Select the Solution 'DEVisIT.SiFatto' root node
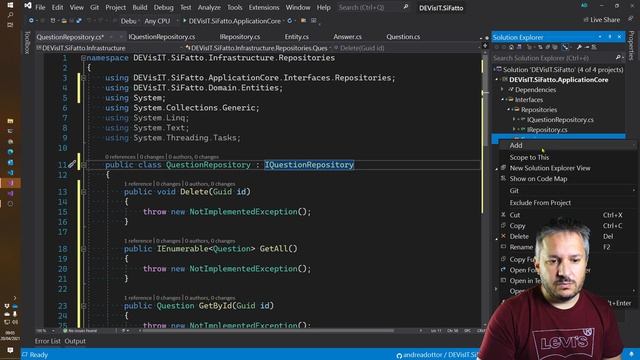Image resolution: width=640 pixels, height=360 pixels. pyautogui.click(x=563, y=69)
